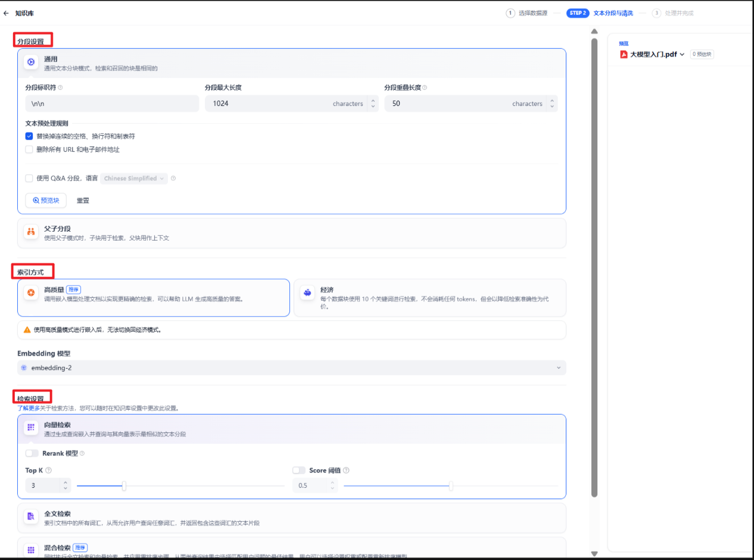754x560 pixels.
Task: Check 使用 Q&A 分段 option
Action: [29, 178]
